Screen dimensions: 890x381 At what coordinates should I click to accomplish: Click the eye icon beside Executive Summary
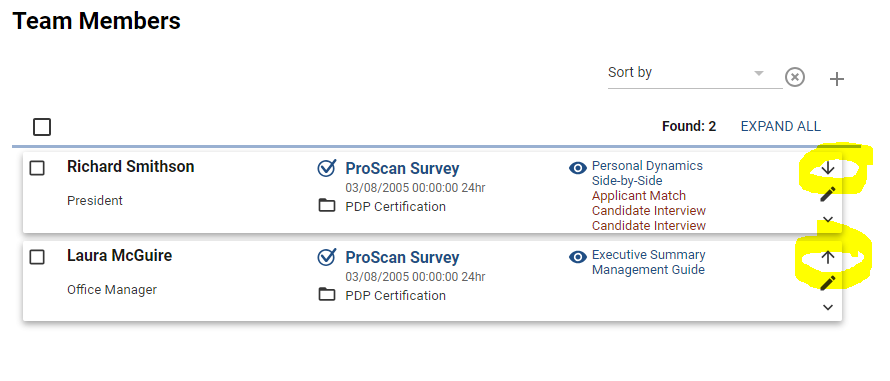point(578,257)
